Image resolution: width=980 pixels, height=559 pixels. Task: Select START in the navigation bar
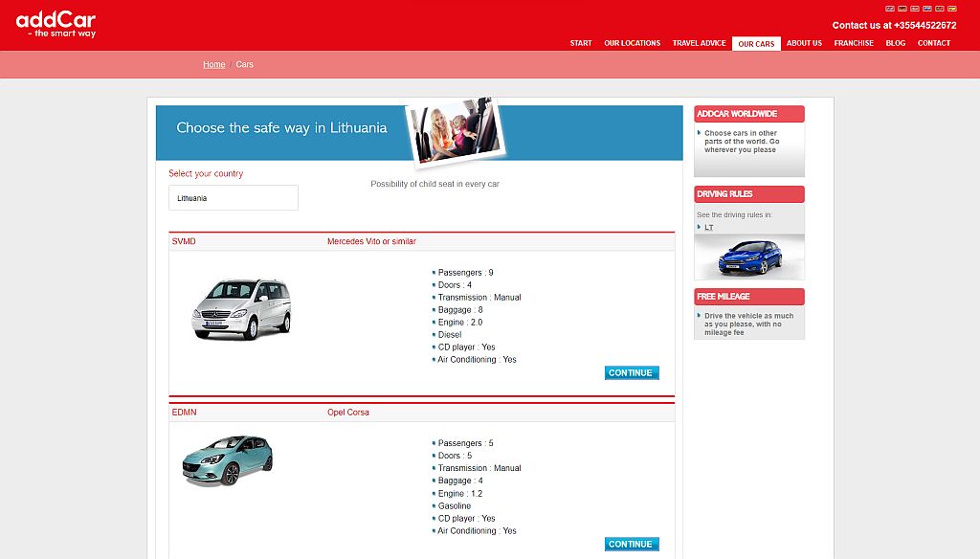click(x=580, y=43)
